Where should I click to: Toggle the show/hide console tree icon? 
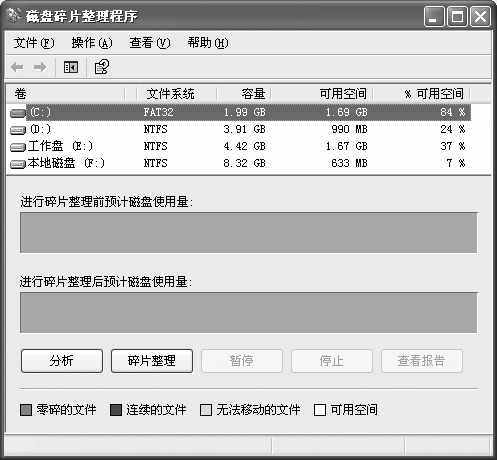pos(71,67)
